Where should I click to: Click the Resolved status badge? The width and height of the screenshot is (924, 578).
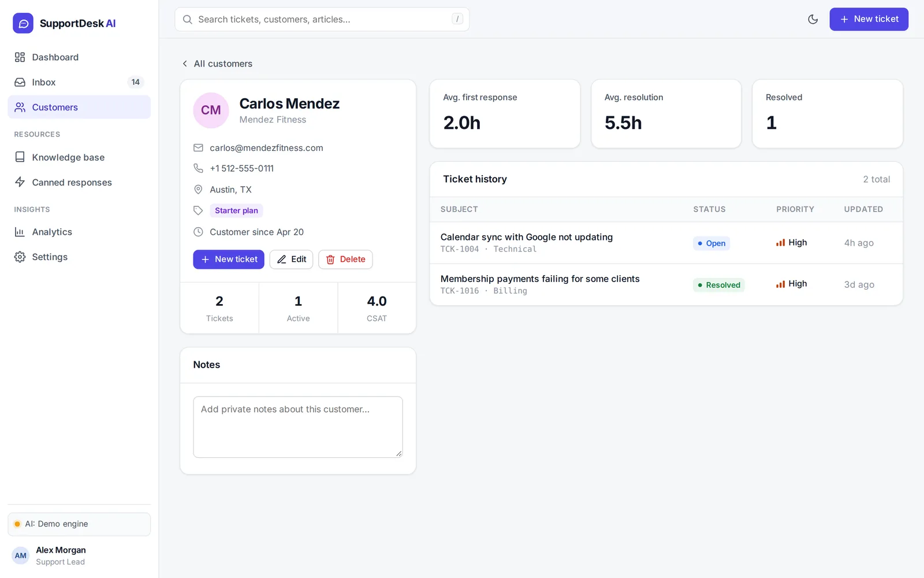(719, 285)
